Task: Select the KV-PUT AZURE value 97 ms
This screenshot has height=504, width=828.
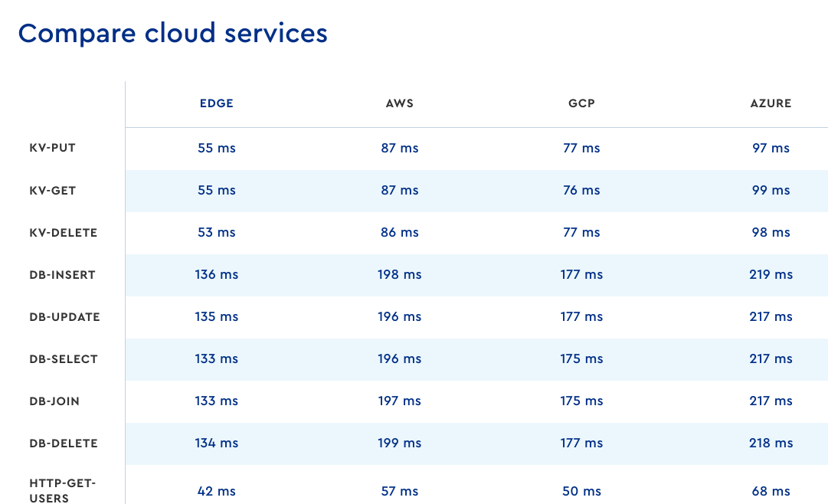Action: [x=771, y=148]
